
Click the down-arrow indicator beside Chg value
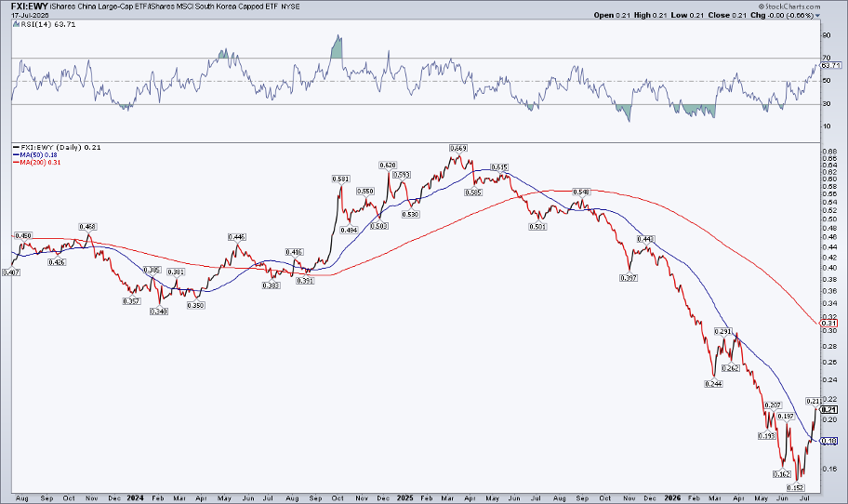click(817, 16)
